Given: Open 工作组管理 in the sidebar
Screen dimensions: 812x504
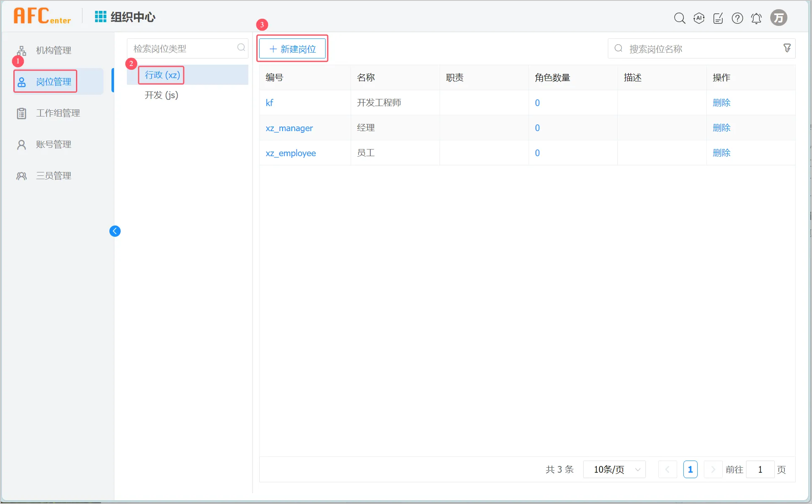Looking at the screenshot, I should coord(58,113).
